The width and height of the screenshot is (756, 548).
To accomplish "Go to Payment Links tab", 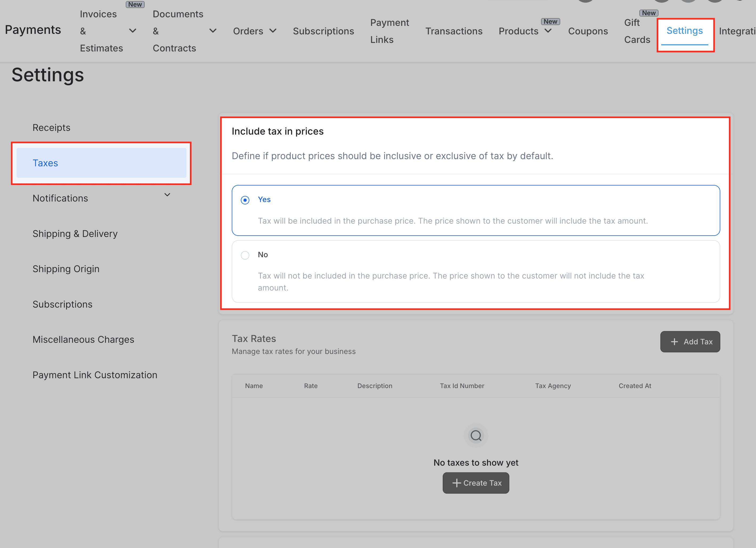I will tap(389, 31).
